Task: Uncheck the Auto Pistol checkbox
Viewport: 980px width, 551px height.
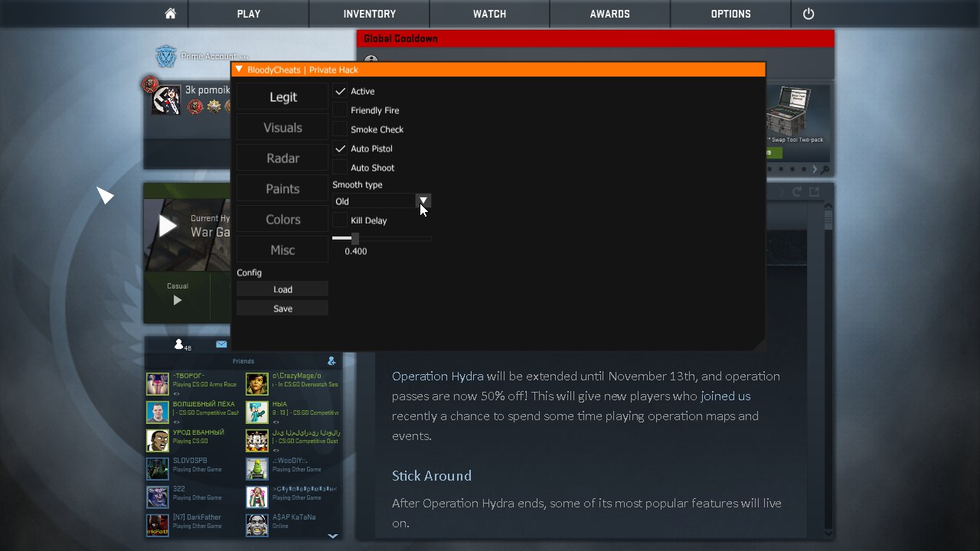Action: [x=340, y=148]
